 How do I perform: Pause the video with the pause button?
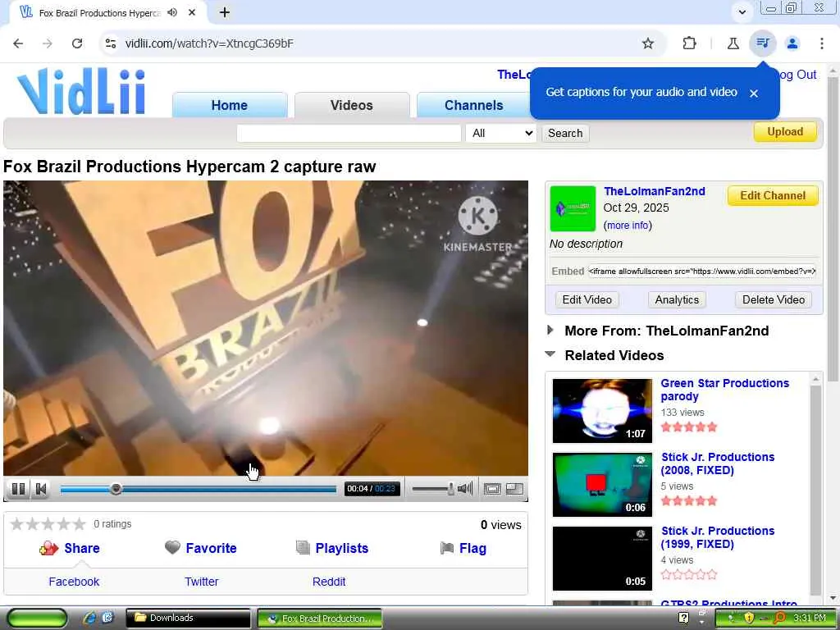[x=18, y=489]
